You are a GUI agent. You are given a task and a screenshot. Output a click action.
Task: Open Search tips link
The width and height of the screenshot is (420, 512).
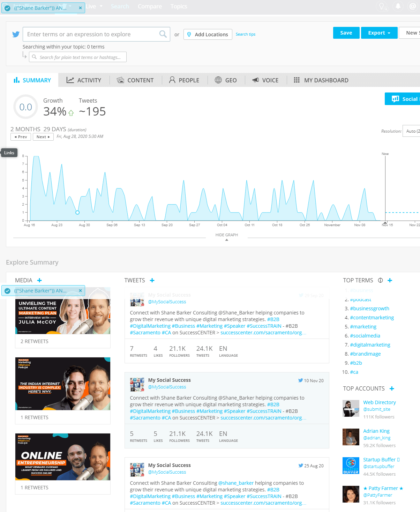pyautogui.click(x=246, y=34)
